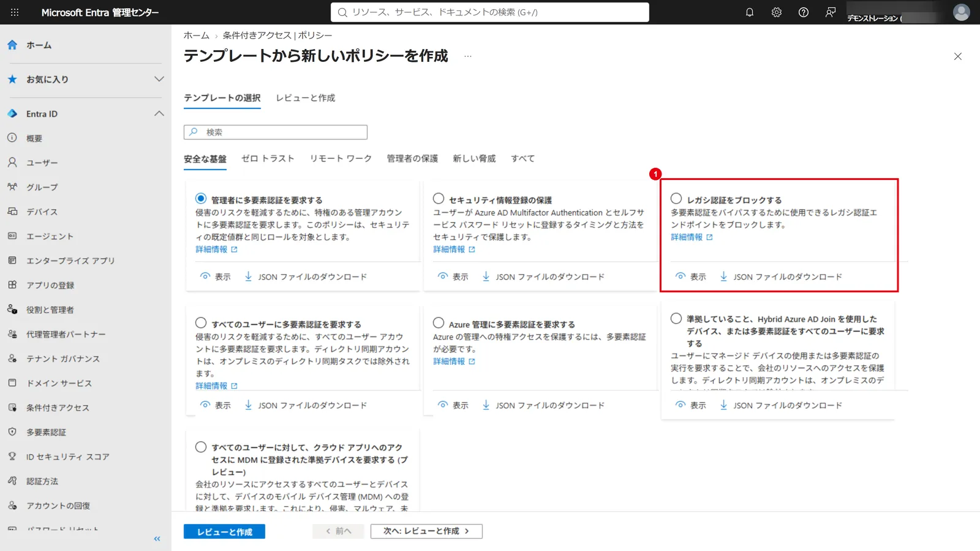Switch to 管理者の保護 category tab
This screenshot has height=551, width=980.
click(412, 159)
